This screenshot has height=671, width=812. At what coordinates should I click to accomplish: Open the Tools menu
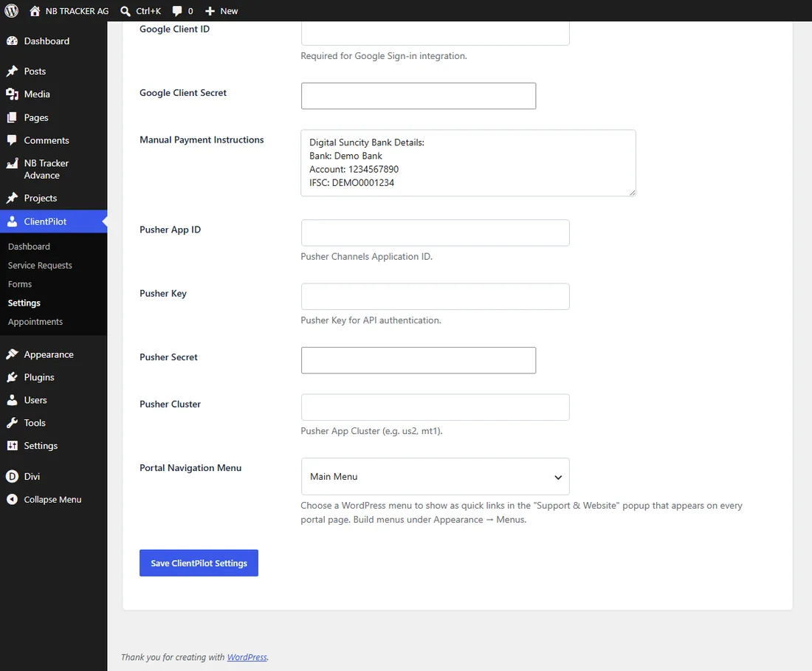pyautogui.click(x=53, y=422)
